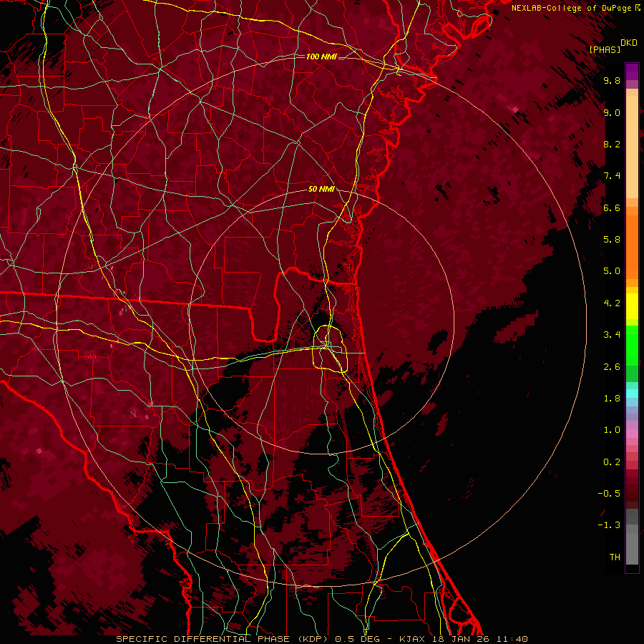Click the 1.0 legend value

pyautogui.click(x=612, y=430)
